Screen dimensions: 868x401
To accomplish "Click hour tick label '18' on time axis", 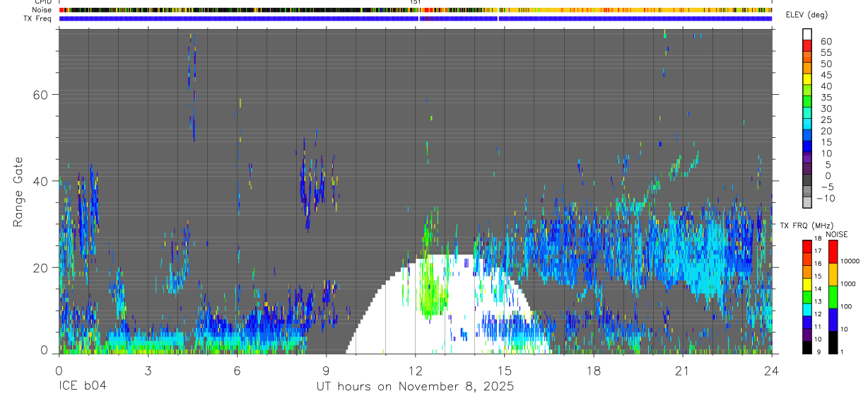I will [x=593, y=370].
